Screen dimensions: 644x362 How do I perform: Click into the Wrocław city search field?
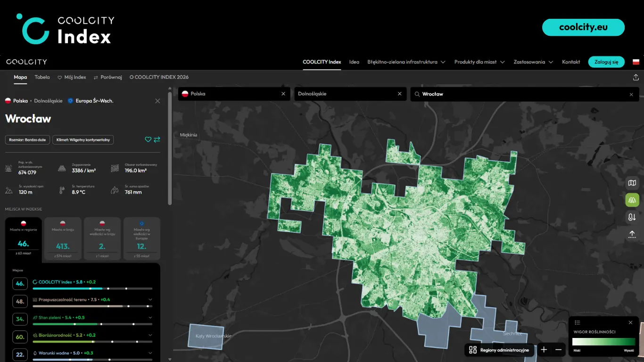click(x=524, y=94)
